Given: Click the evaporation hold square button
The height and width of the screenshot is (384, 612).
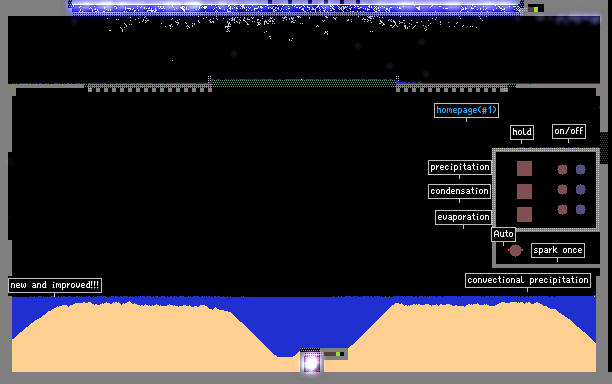Looking at the screenshot, I should (x=524, y=214).
